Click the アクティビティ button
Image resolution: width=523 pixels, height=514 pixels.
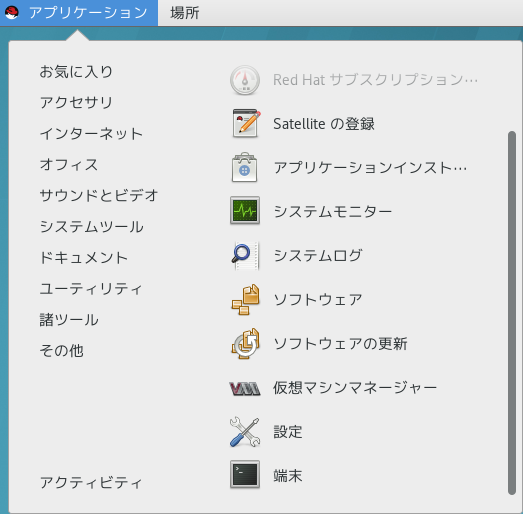(x=91, y=482)
